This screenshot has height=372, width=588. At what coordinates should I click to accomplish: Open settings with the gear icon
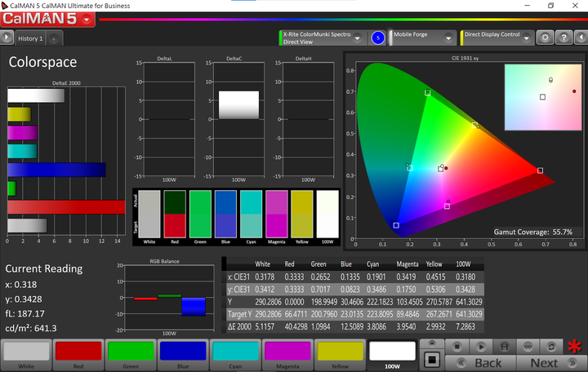(545, 38)
